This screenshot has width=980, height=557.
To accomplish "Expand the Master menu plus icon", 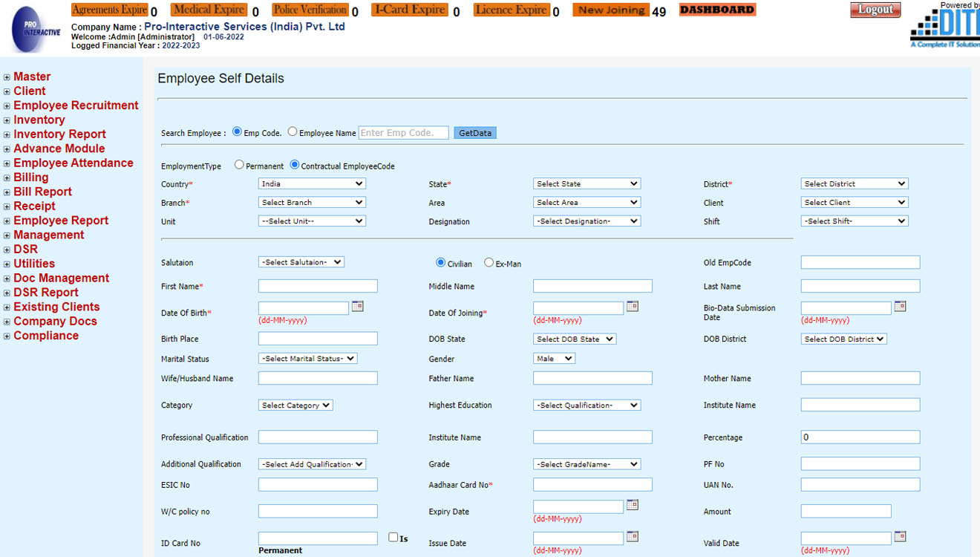I will 7,77.
